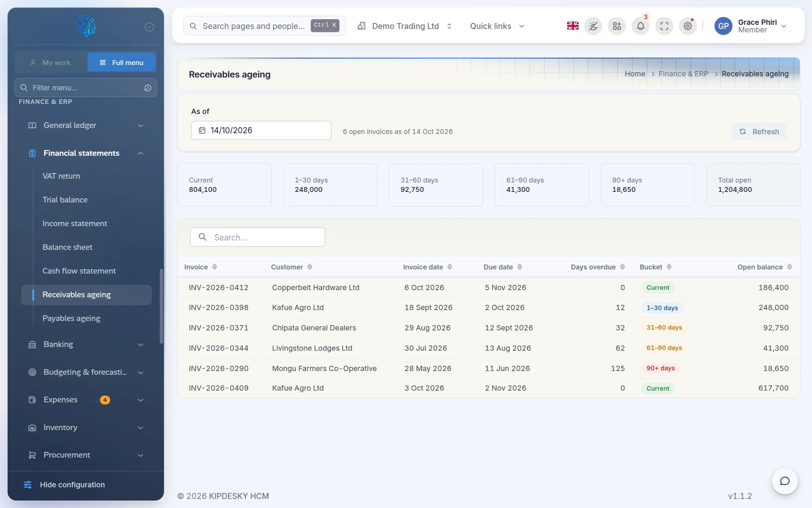Image resolution: width=812 pixels, height=508 pixels.
Task: Open the chat bubble widget
Action: [x=785, y=481]
